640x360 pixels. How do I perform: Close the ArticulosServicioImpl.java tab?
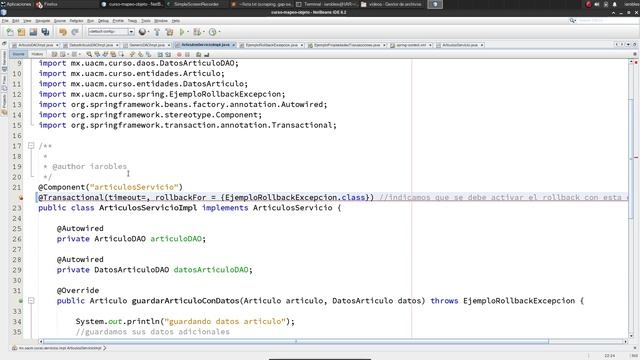click(x=233, y=45)
